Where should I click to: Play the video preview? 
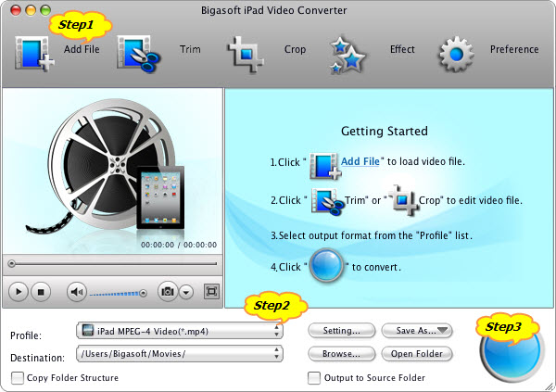pyautogui.click(x=19, y=292)
